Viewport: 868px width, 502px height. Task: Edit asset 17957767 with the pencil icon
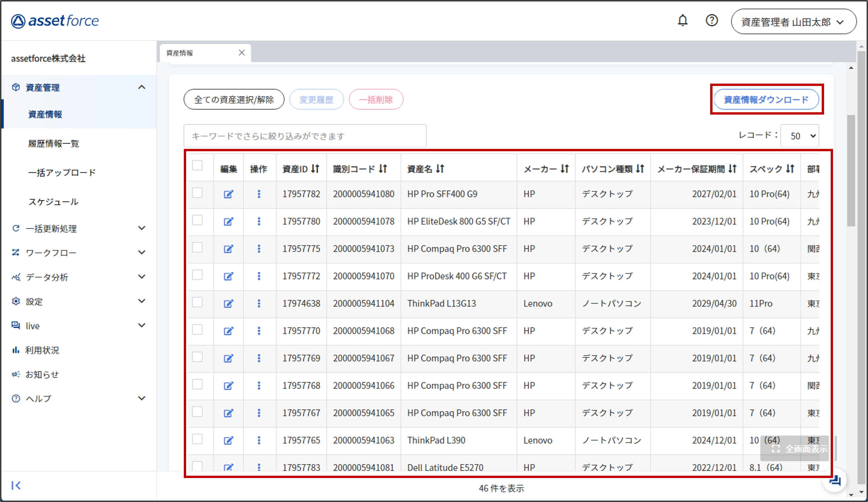228,413
